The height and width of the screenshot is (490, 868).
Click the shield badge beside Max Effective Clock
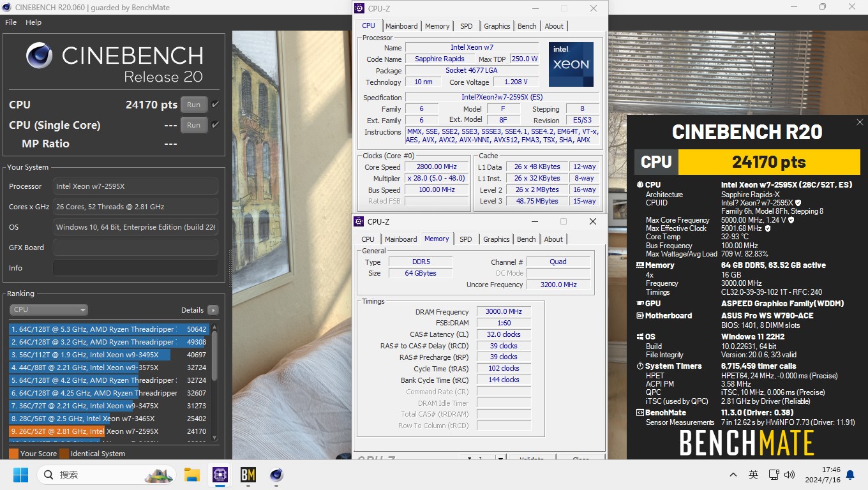[x=768, y=228]
